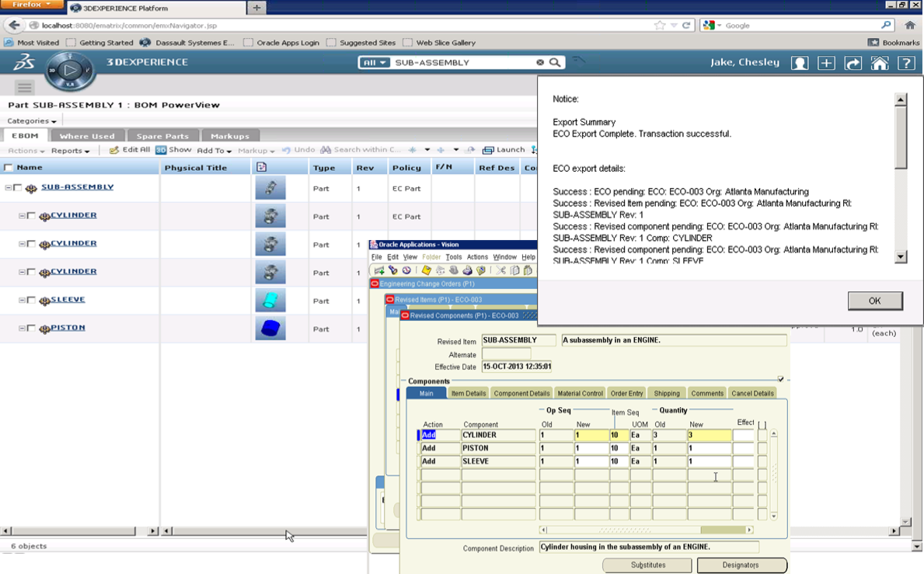The height and width of the screenshot is (574, 924).
Task: Click the New record icon in Oracle toolbar
Action: coord(378,270)
